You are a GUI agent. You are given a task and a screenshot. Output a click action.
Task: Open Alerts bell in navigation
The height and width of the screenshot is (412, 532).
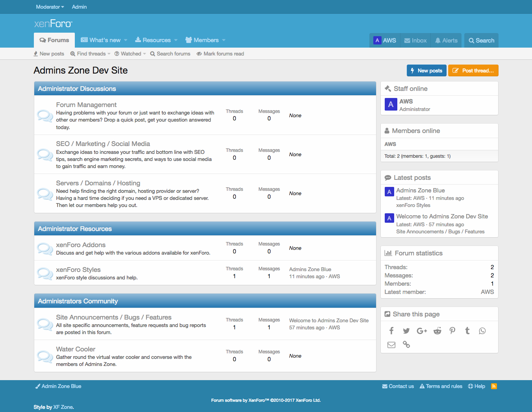point(446,41)
